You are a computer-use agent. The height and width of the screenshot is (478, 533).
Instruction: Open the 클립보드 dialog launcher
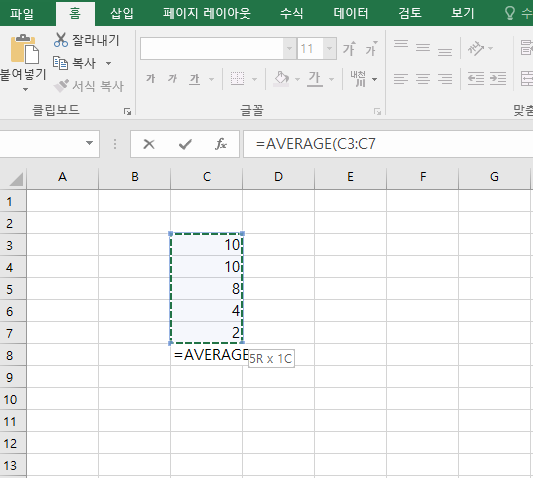tap(127, 112)
